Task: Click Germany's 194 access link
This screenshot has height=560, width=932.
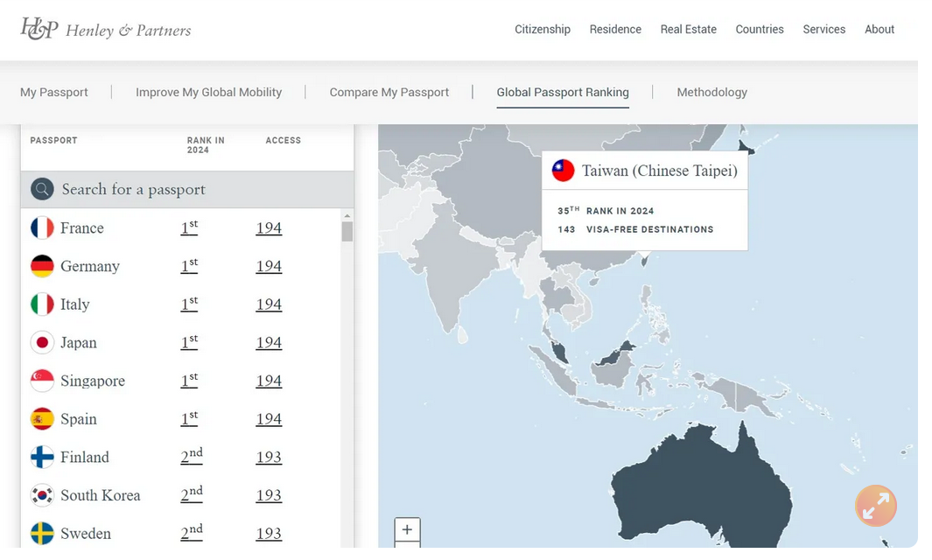Action: 269,266
